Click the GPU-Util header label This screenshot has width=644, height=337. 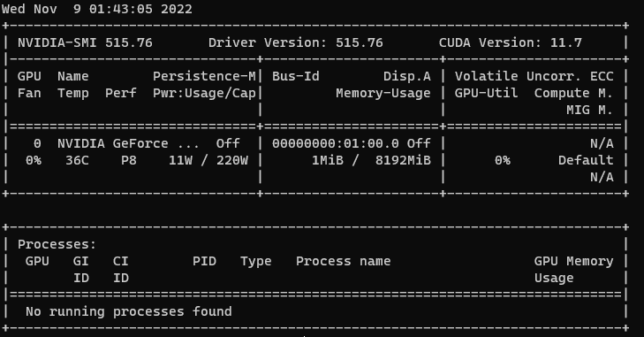pyautogui.click(x=486, y=94)
